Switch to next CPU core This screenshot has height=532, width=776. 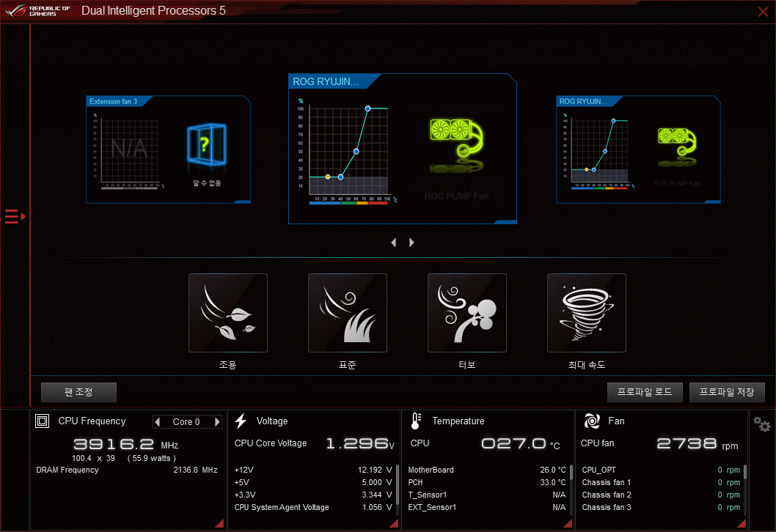coord(217,422)
